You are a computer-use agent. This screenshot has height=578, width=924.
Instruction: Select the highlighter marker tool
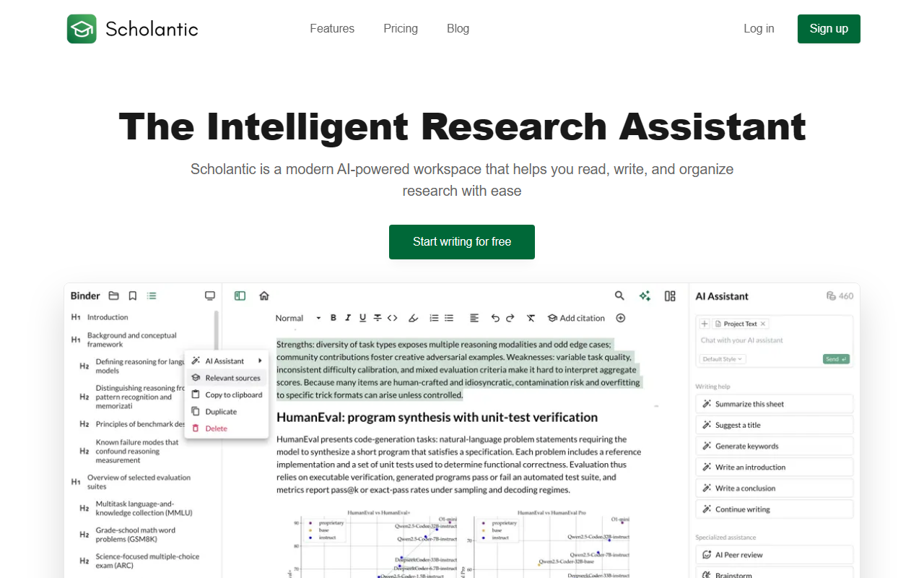coord(414,318)
